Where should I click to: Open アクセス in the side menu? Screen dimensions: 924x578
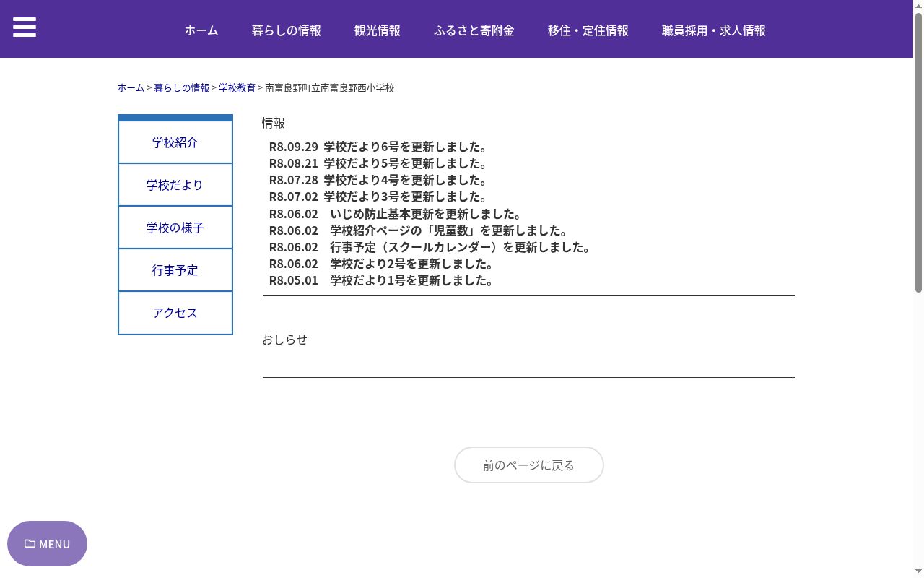[x=175, y=313]
